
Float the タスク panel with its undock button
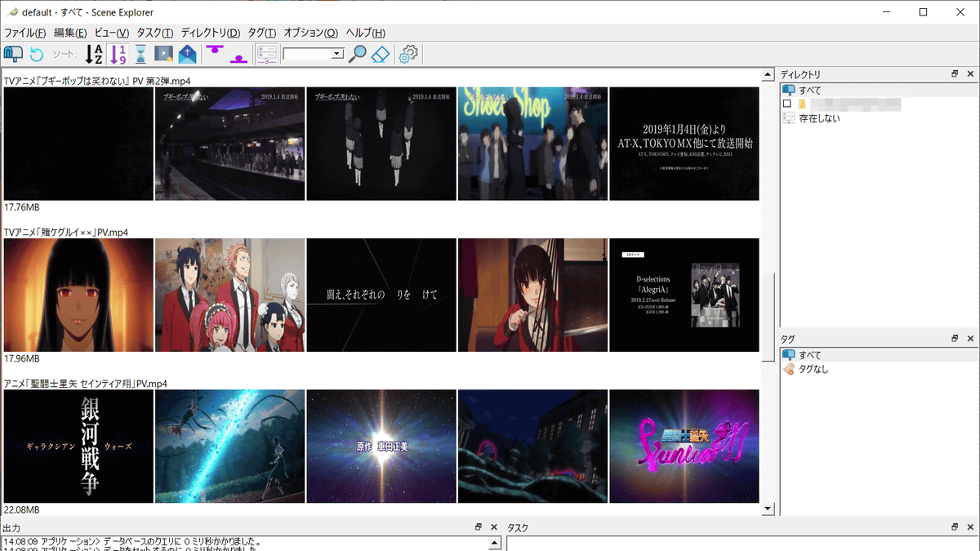[955, 527]
